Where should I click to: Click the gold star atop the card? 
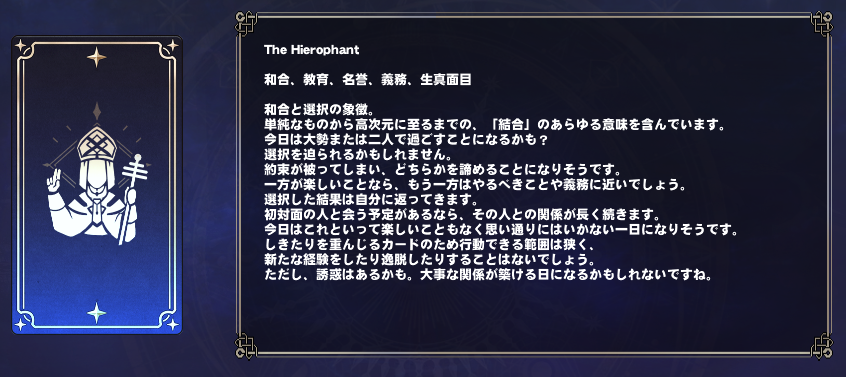(97, 57)
